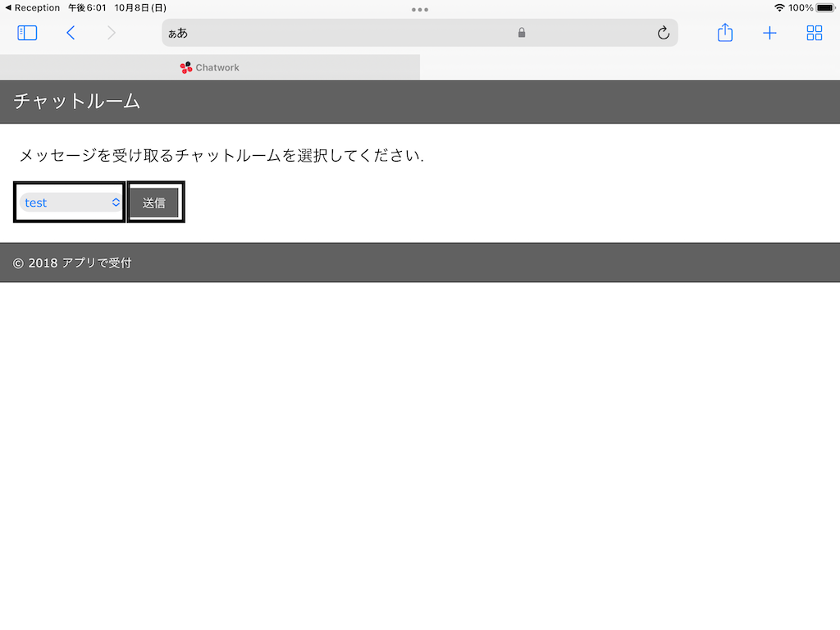Go back to the previous page
This screenshot has height=630, width=840.
click(71, 33)
